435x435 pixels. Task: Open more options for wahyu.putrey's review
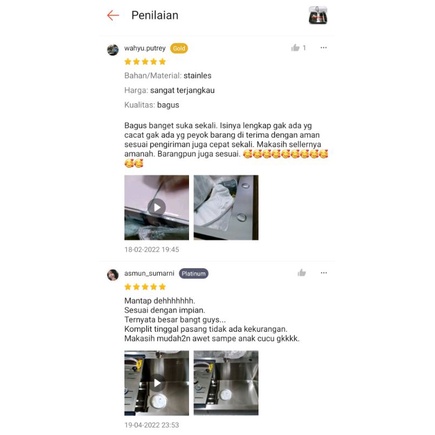tap(323, 48)
